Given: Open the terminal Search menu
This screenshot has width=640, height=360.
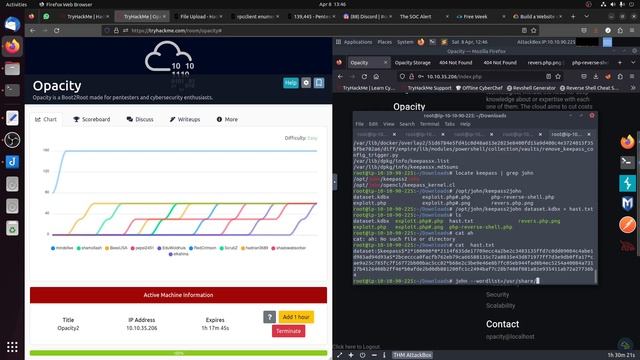Looking at the screenshot, I should [407, 124].
